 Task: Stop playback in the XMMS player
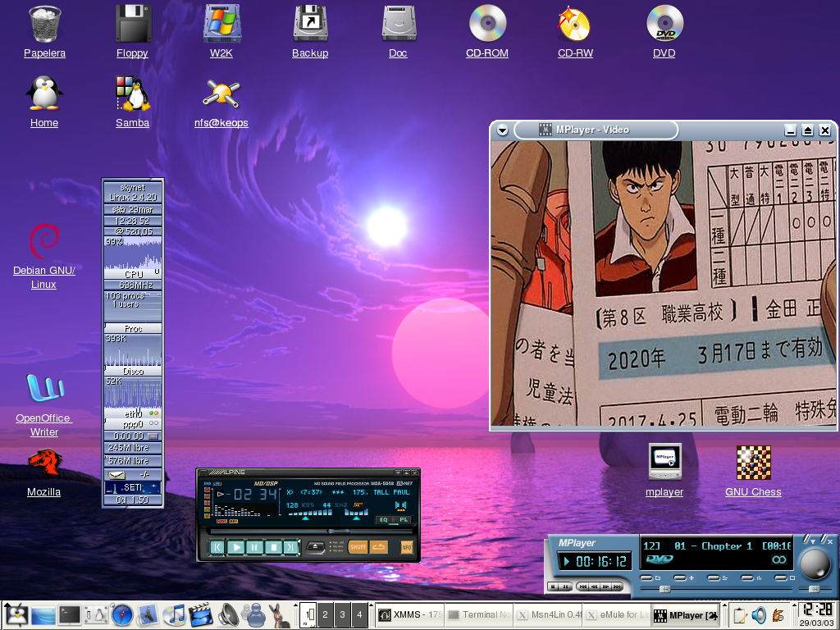[274, 547]
